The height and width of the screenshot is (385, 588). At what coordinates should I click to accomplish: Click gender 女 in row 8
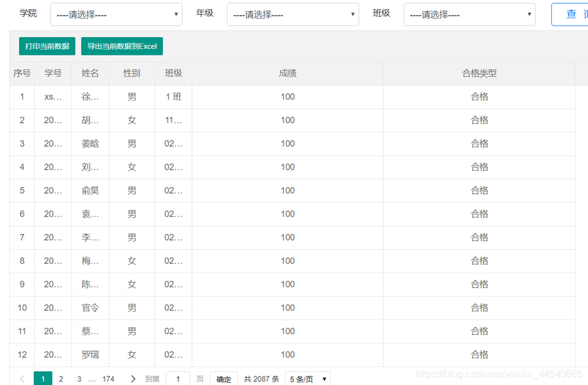pyautogui.click(x=131, y=262)
